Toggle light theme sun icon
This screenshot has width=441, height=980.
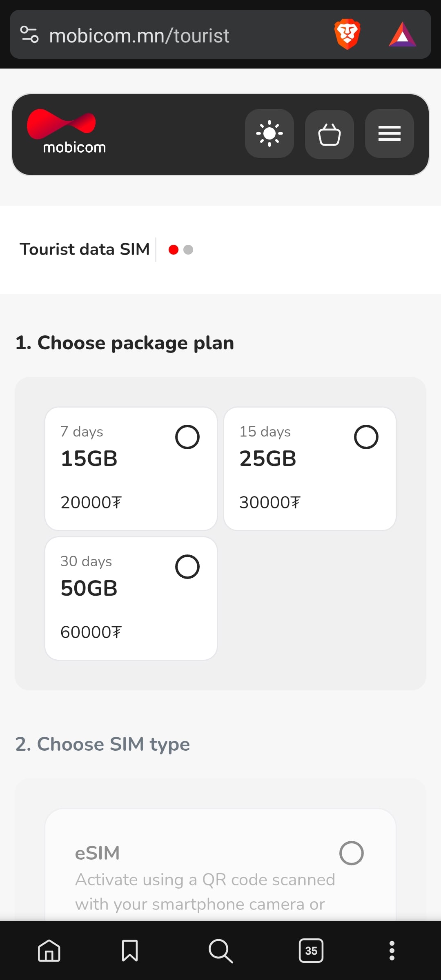coord(269,133)
